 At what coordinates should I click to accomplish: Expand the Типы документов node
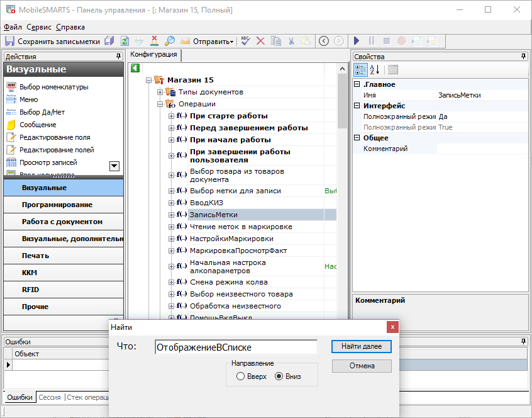click(160, 92)
